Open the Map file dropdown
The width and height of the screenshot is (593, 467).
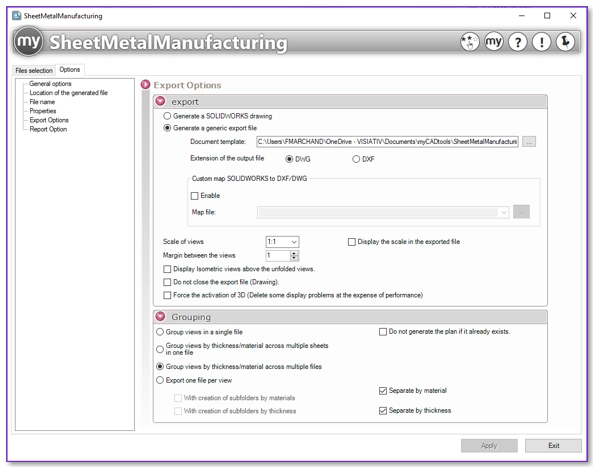(x=504, y=213)
